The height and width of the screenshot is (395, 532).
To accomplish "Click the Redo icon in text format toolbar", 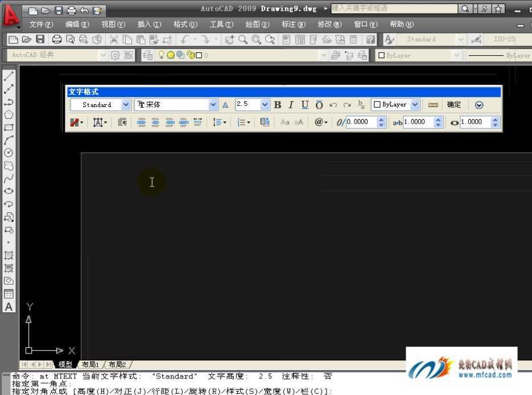I will coord(347,105).
